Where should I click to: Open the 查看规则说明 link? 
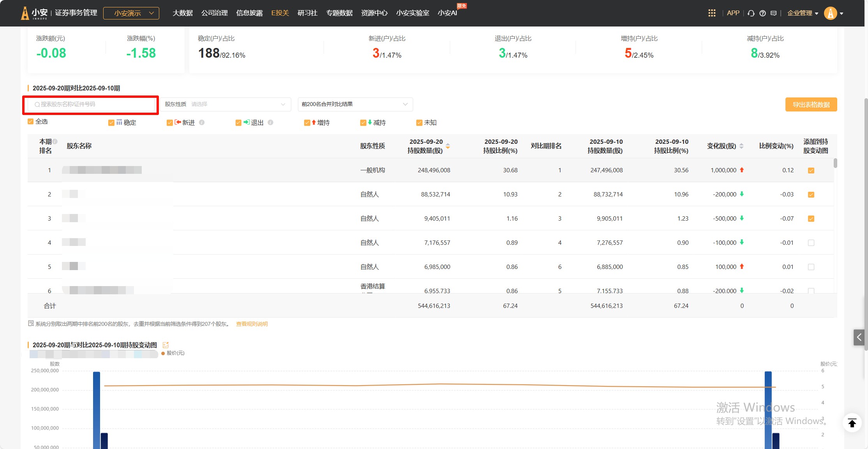[x=252, y=324]
